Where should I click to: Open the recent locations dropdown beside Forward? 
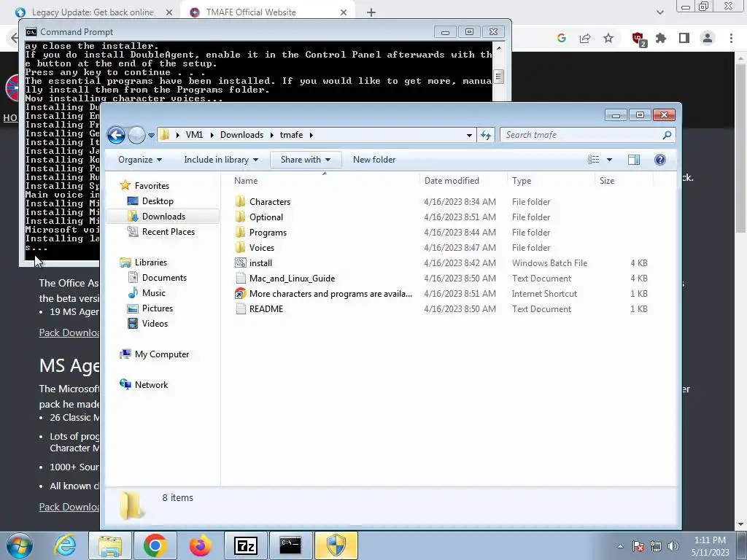[151, 136]
